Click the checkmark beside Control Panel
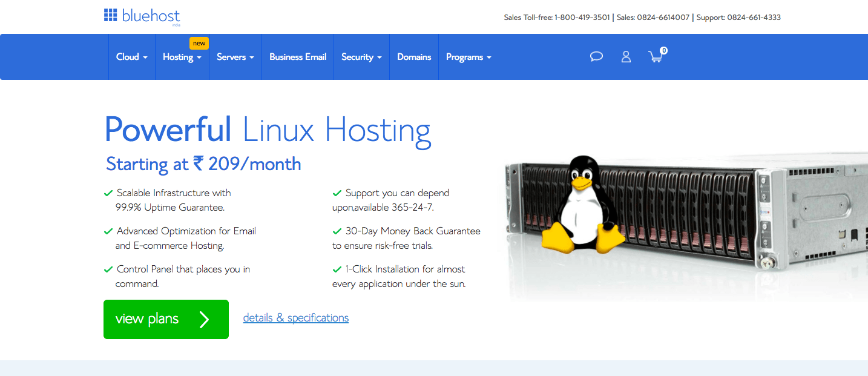The image size is (868, 376). pyautogui.click(x=108, y=269)
